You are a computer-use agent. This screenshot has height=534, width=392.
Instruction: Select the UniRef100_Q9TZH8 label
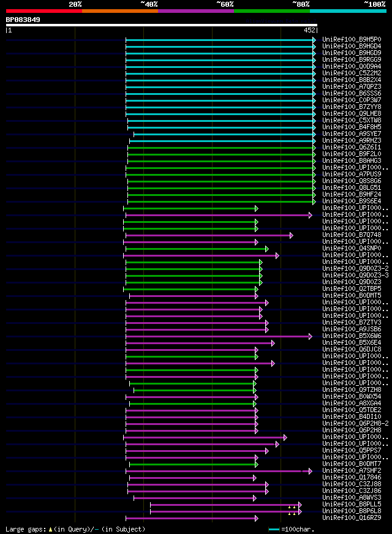click(352, 390)
